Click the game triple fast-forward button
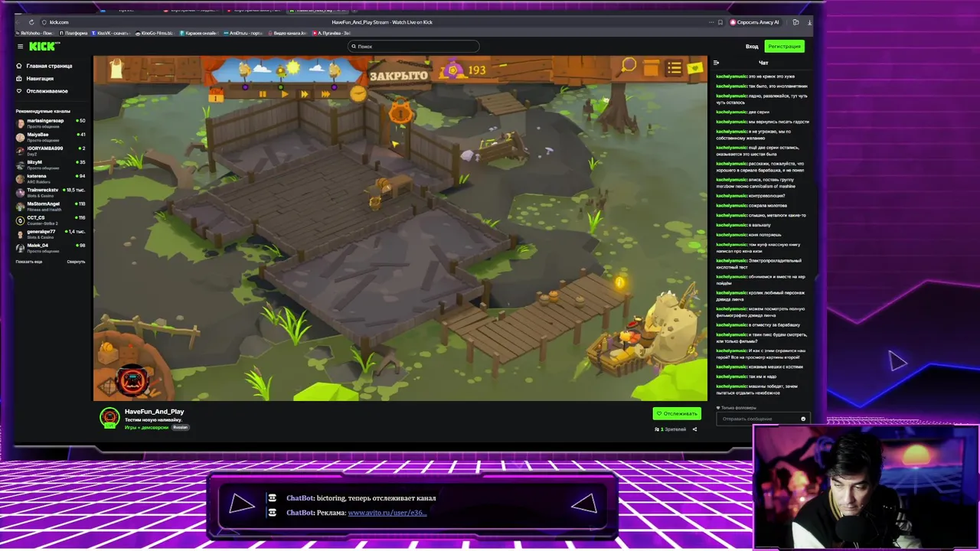The image size is (980, 551). tap(327, 94)
